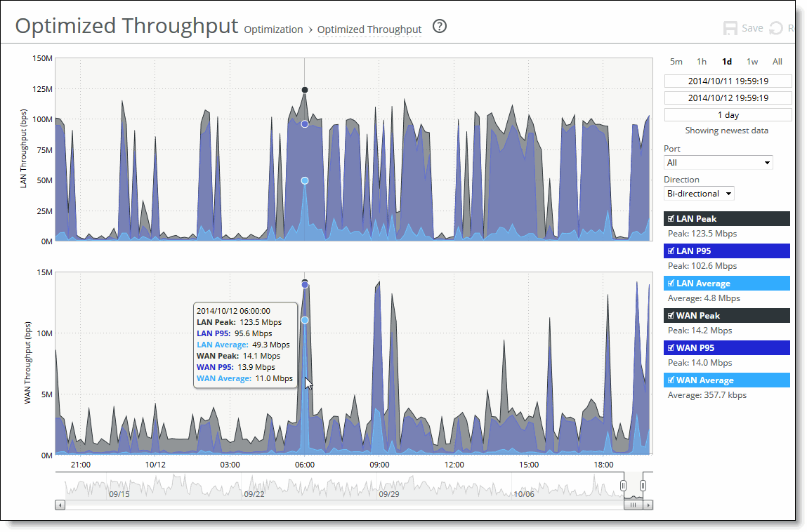Image resolution: width=807 pixels, height=532 pixels.
Task: Click the Optimization breadcrumb link
Action: click(273, 29)
